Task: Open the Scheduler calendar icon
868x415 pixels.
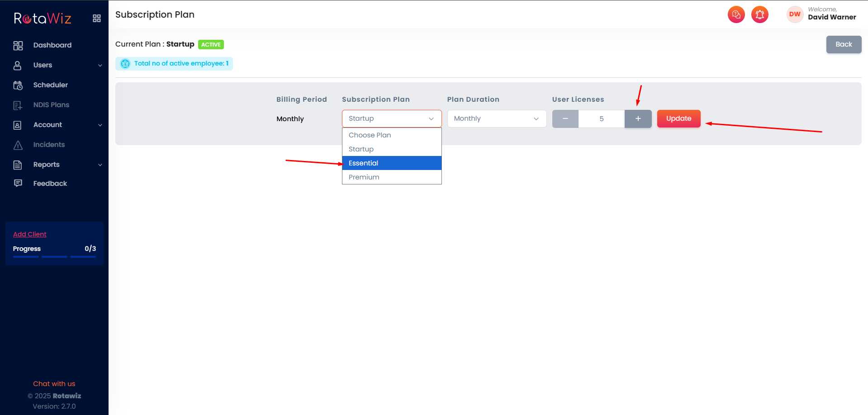Action: [18, 85]
